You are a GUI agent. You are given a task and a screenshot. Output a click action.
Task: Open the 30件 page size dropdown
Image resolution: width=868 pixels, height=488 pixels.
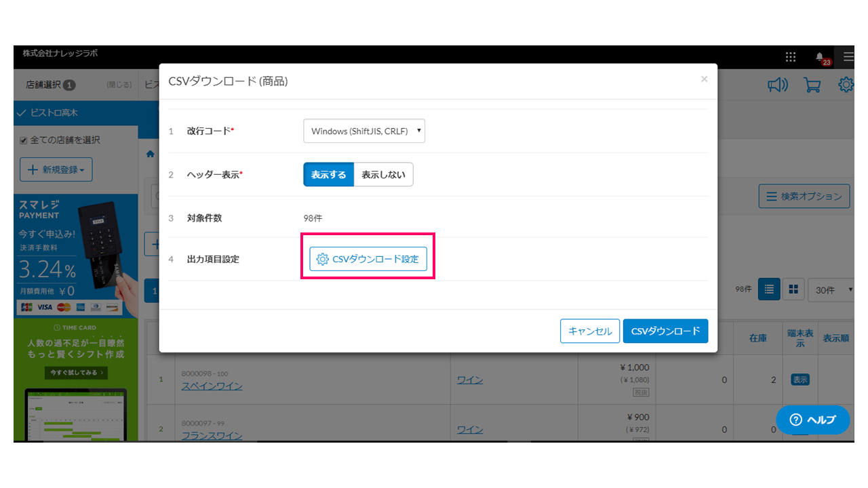(x=832, y=289)
